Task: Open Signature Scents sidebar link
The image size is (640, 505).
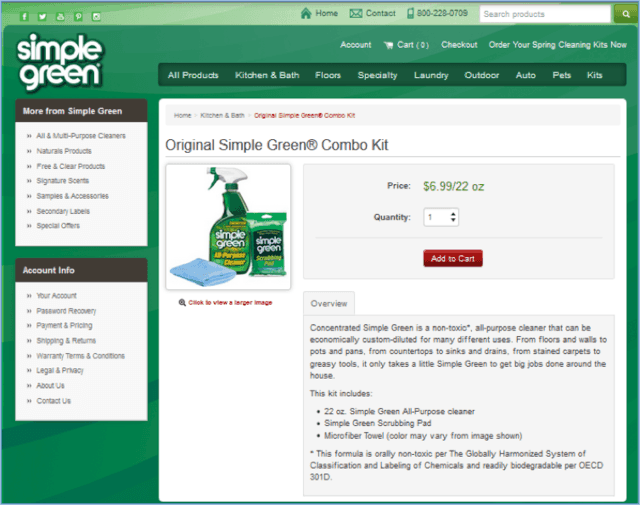Action: pyautogui.click(x=62, y=181)
